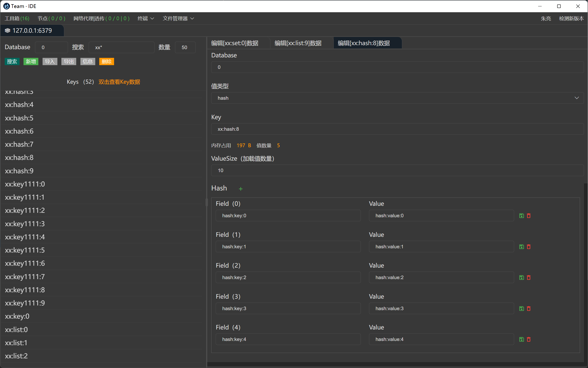Save hash field hash:key:3
588x368 pixels.
521,308
